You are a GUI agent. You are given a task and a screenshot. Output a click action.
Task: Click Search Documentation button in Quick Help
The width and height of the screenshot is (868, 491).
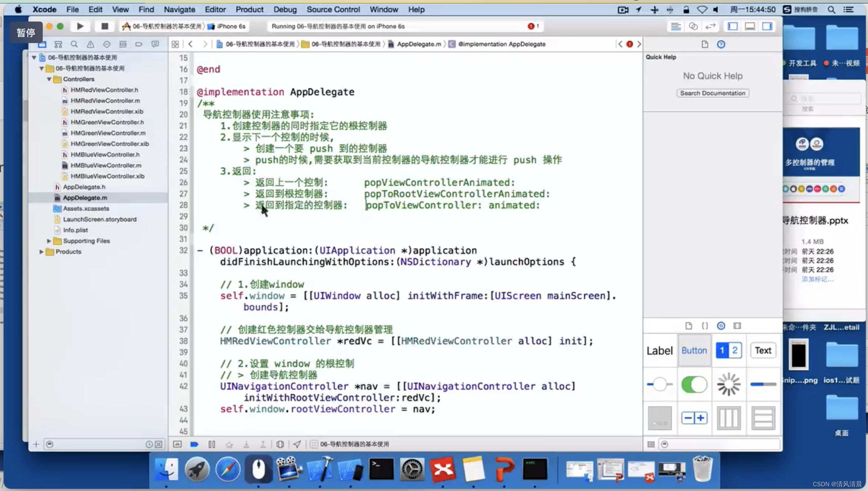point(712,93)
